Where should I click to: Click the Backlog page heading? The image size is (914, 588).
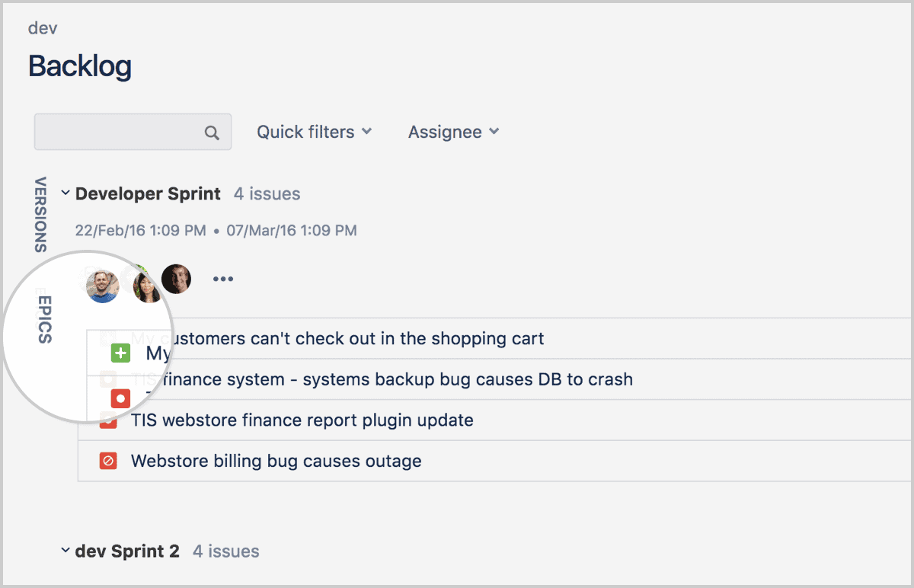click(79, 66)
